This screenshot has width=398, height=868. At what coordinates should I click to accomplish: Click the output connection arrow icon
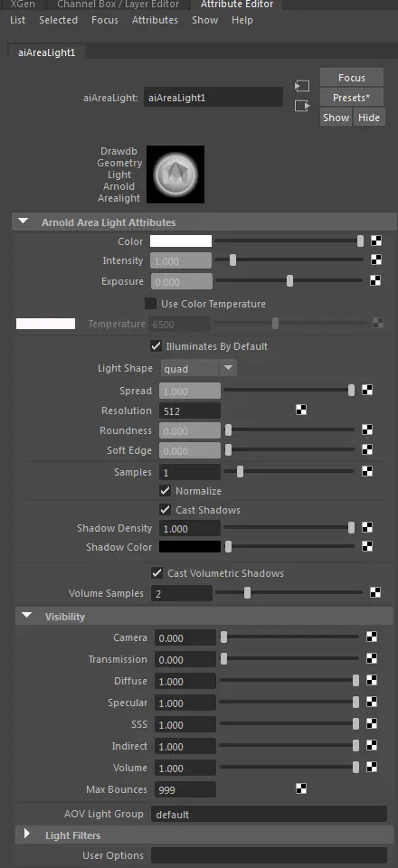pos(302,105)
